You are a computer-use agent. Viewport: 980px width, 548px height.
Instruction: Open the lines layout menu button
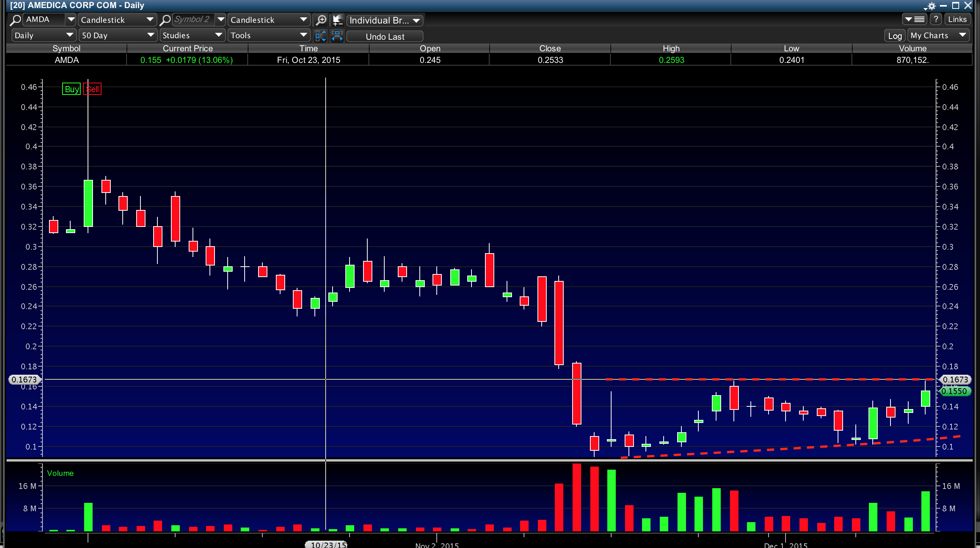pyautogui.click(x=915, y=19)
